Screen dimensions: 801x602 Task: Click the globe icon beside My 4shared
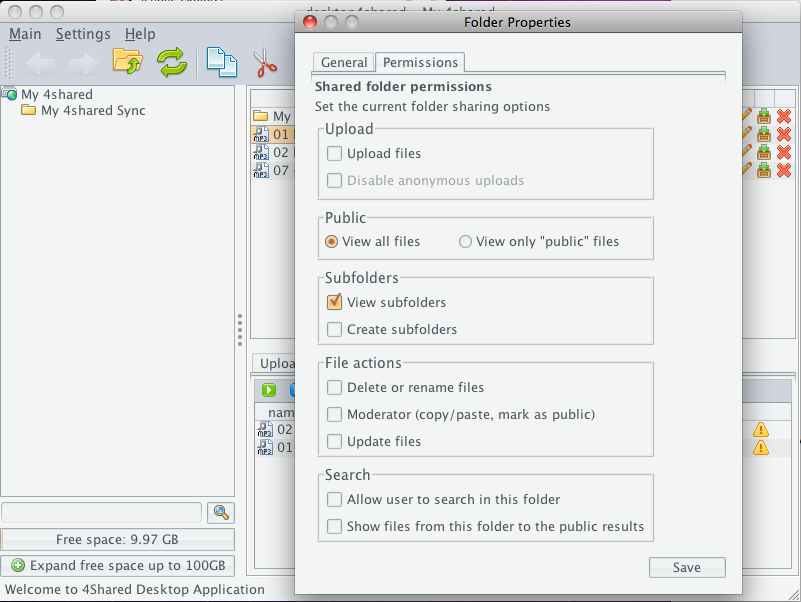click(9, 94)
